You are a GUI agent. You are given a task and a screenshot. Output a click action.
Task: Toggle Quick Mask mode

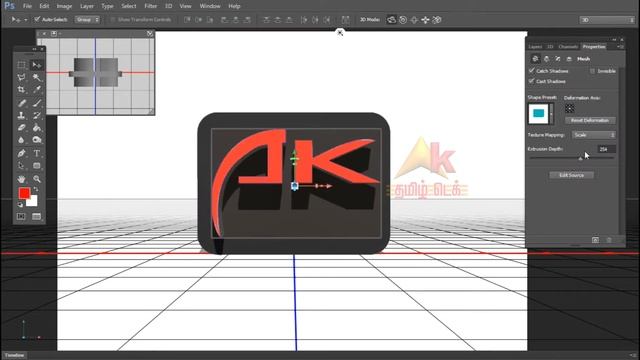coord(21,216)
